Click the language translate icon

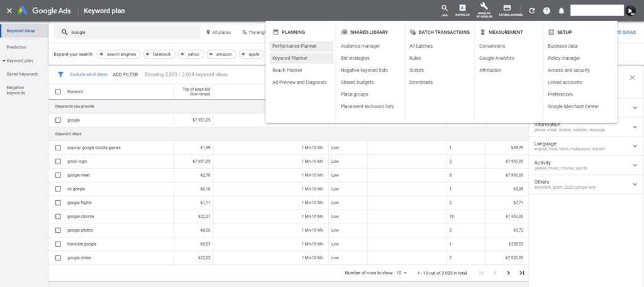point(245,32)
